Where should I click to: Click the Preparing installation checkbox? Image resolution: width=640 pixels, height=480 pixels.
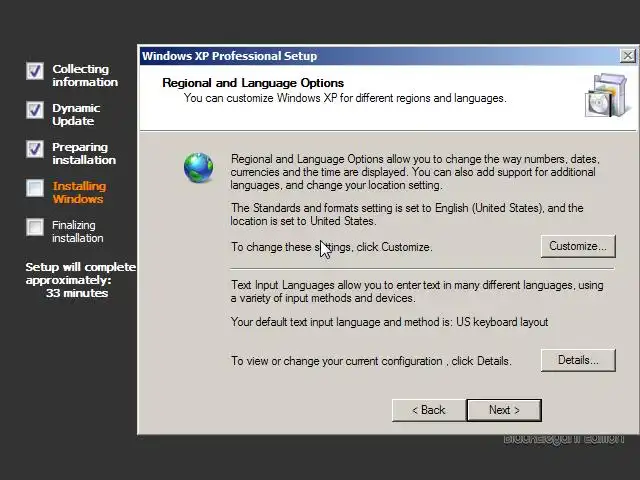click(x=35, y=149)
